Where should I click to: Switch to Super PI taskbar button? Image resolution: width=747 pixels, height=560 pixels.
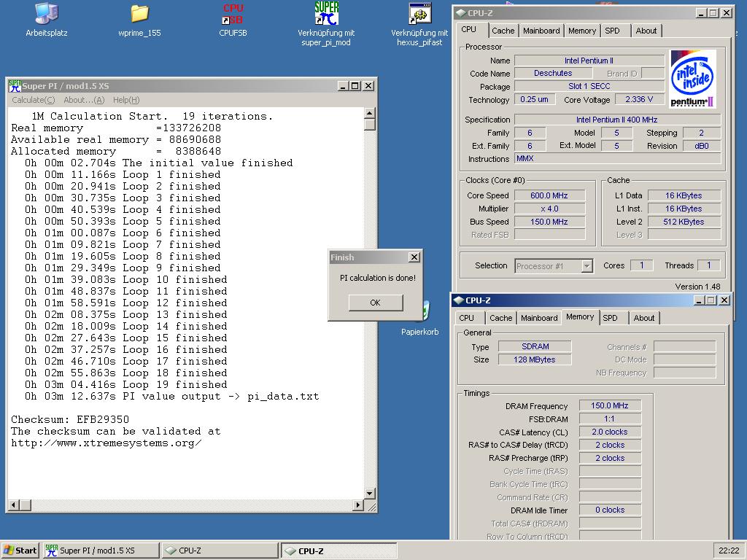[x=101, y=551]
